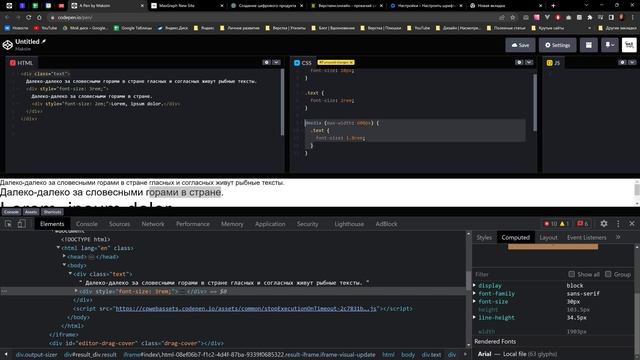Open the Computed pane tab
The height and width of the screenshot is (360, 640).
point(515,238)
